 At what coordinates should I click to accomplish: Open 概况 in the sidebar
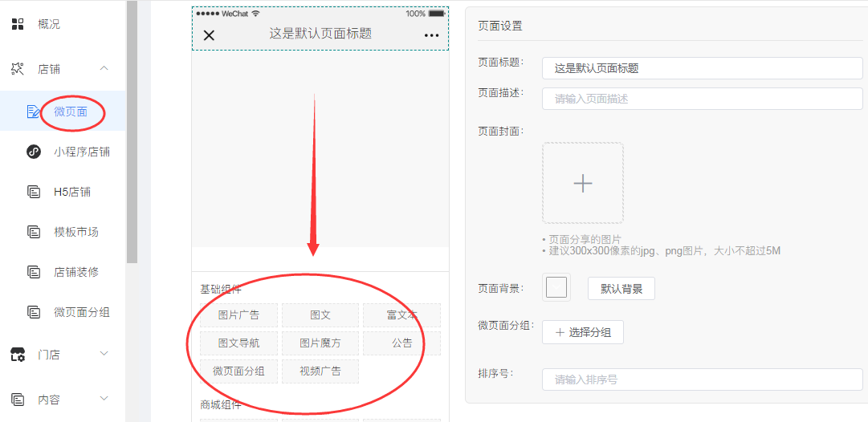coord(49,24)
